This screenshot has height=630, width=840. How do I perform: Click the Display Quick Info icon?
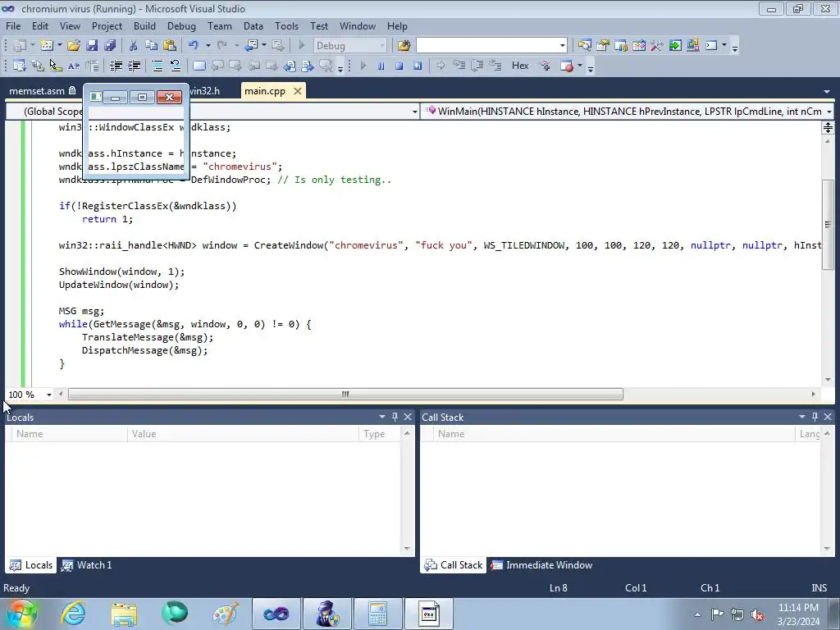pos(56,66)
